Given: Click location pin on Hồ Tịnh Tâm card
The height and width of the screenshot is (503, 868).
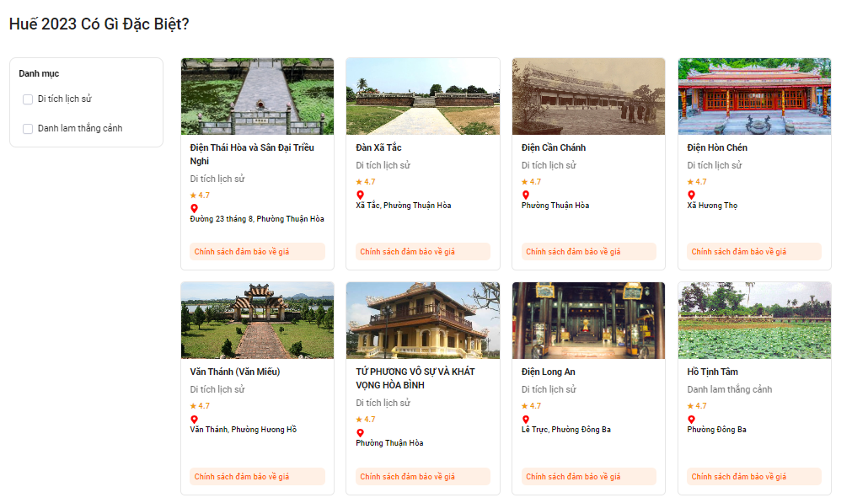Looking at the screenshot, I should tap(691, 420).
